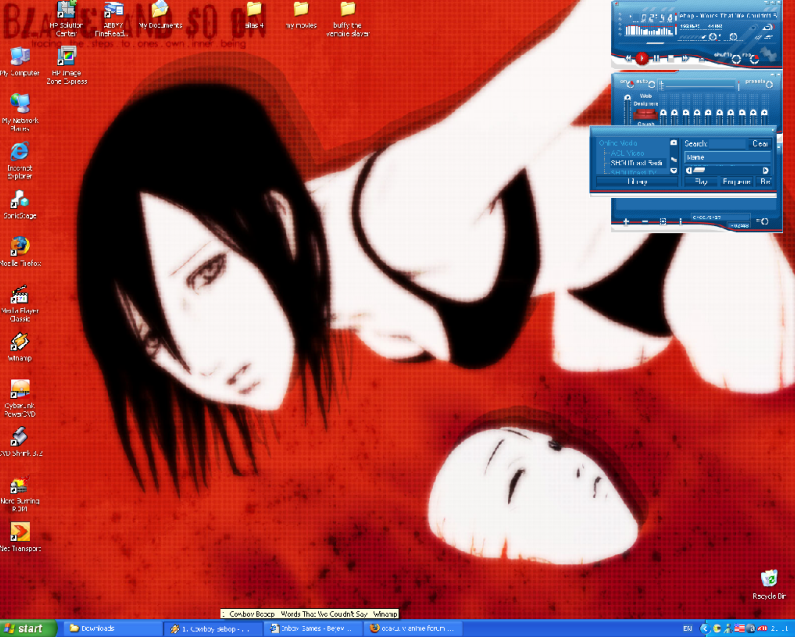Image resolution: width=795 pixels, height=637 pixels.
Task: Select AOL Video in media tree
Action: (x=627, y=153)
